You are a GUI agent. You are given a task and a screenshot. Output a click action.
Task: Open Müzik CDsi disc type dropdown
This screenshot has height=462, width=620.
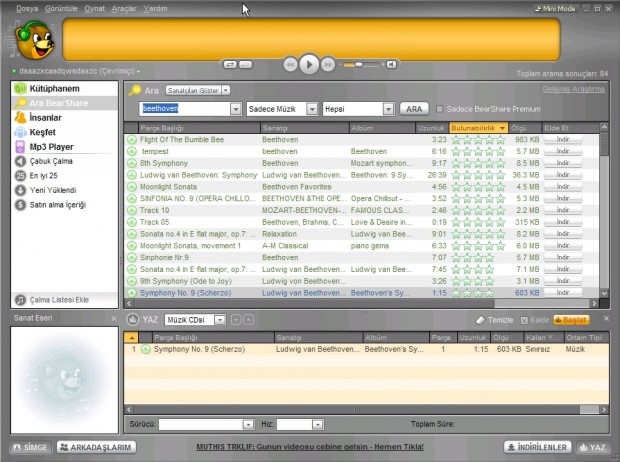point(220,320)
